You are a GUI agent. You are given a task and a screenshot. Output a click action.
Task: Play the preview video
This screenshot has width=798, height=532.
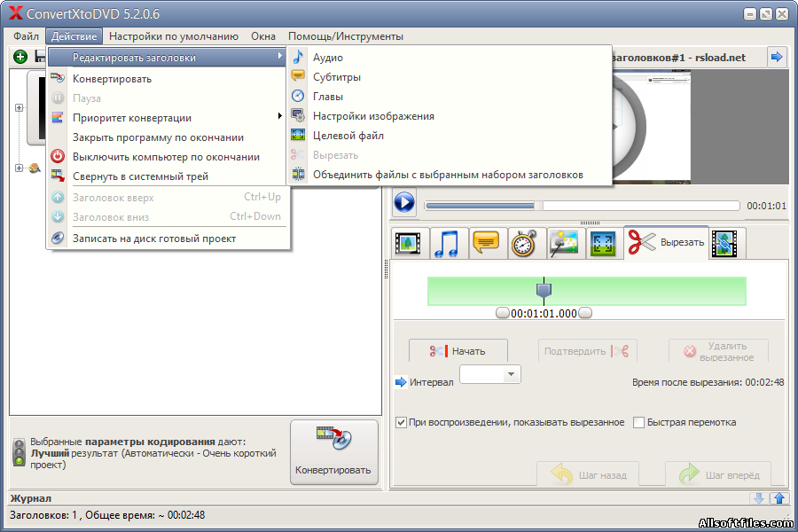(404, 203)
